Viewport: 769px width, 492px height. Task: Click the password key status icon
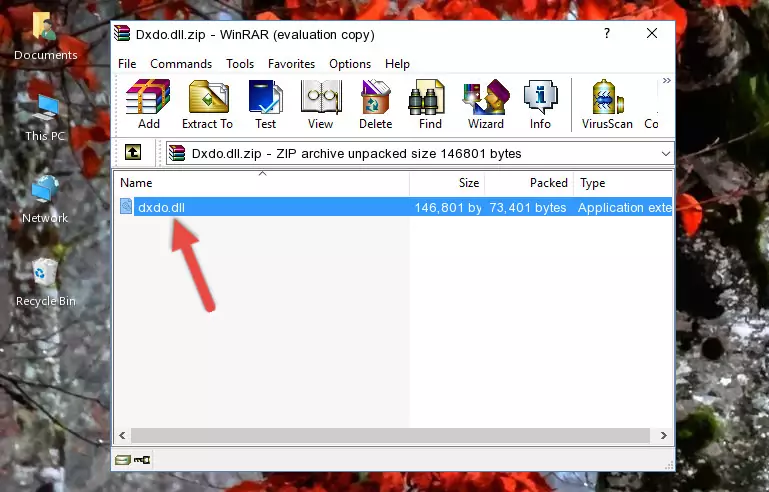pos(142,460)
